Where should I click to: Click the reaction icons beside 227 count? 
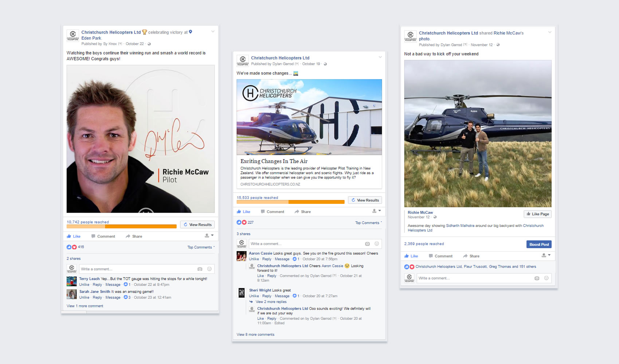[x=242, y=222]
